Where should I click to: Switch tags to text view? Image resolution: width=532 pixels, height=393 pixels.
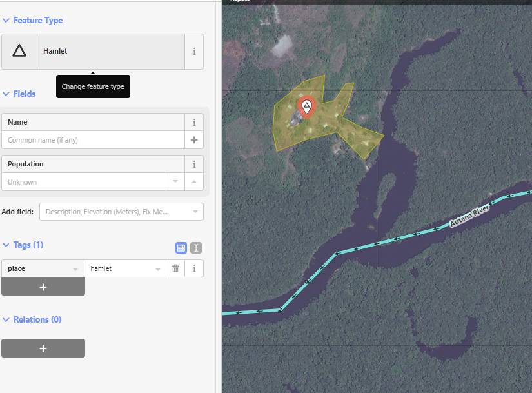[x=196, y=248]
